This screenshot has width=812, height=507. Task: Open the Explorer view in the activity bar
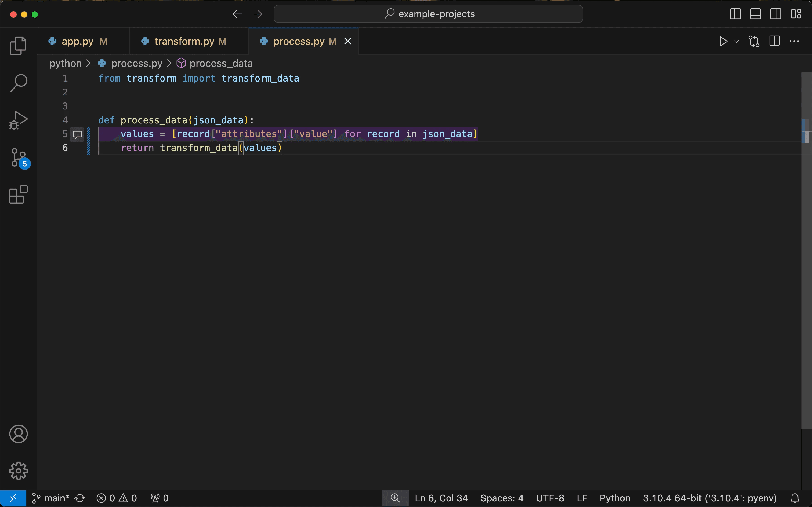coord(18,46)
